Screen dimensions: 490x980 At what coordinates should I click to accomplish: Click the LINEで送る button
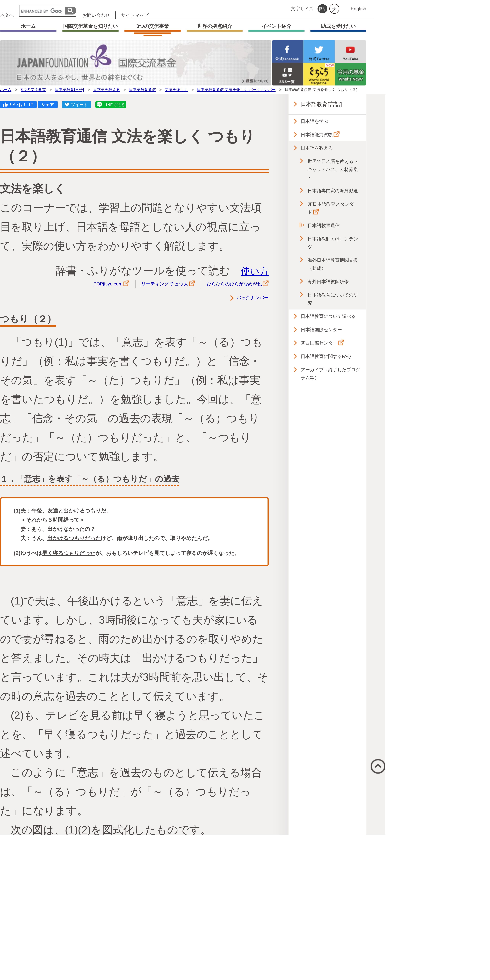coord(111,105)
